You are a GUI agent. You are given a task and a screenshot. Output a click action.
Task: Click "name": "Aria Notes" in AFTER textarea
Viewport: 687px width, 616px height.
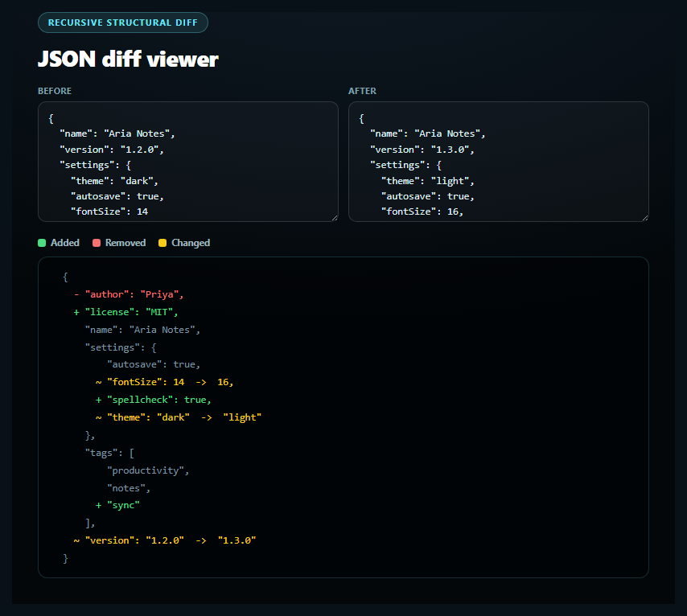point(428,133)
